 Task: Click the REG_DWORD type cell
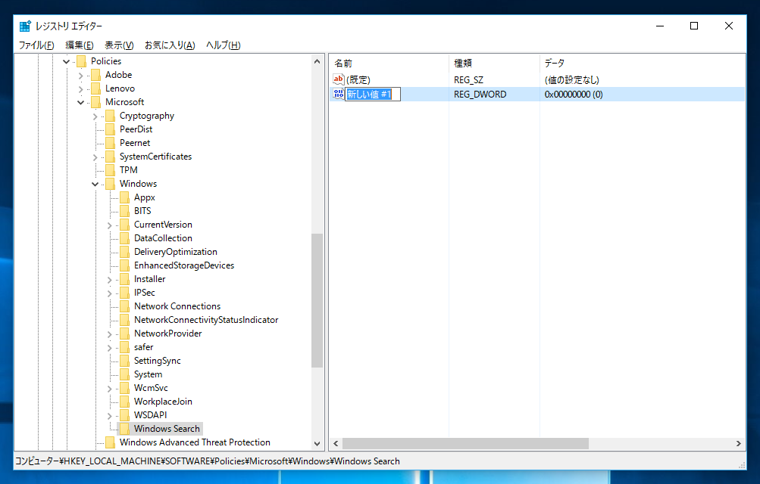pyautogui.click(x=480, y=94)
